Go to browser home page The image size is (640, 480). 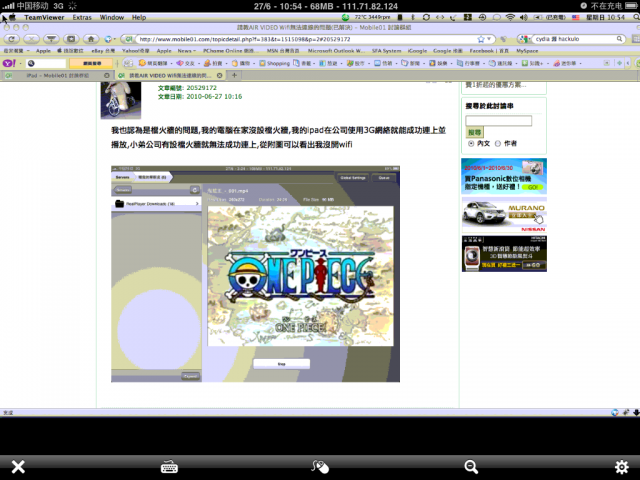[91, 39]
